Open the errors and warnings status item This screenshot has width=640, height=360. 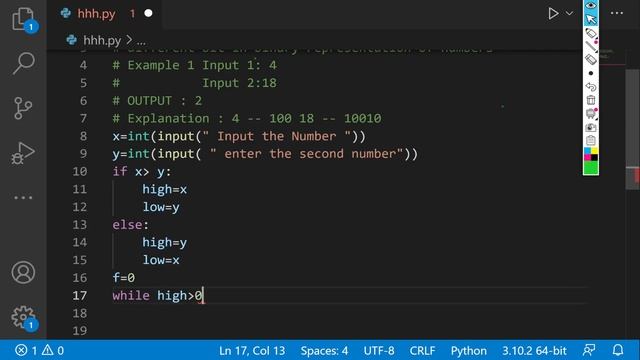pyautogui.click(x=40, y=350)
